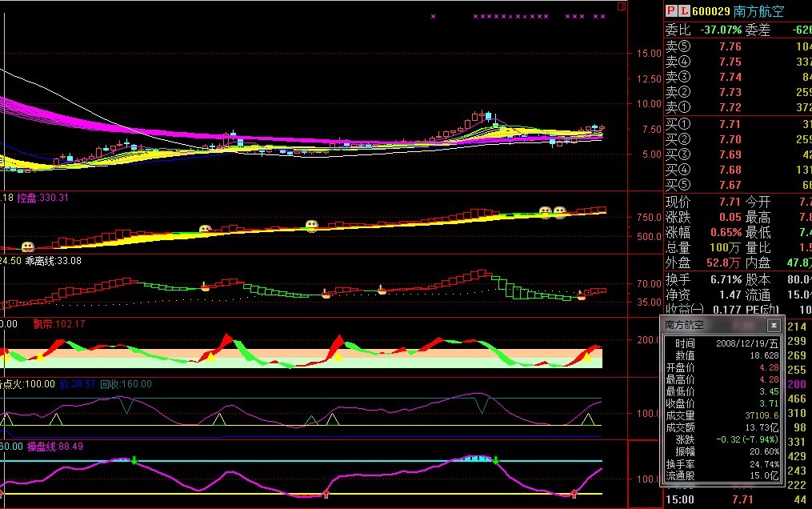Select the 买③ price 7.69 row
This screenshot has width=812, height=509.
(738, 154)
